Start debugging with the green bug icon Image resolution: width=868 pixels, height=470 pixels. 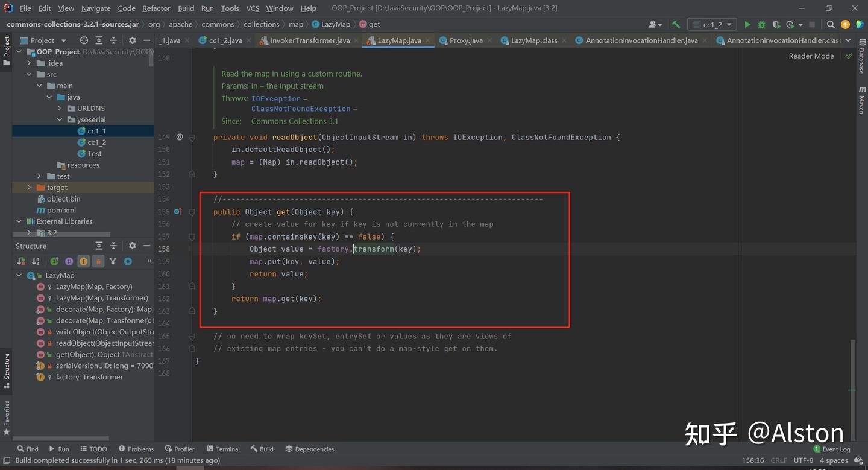pyautogui.click(x=762, y=25)
